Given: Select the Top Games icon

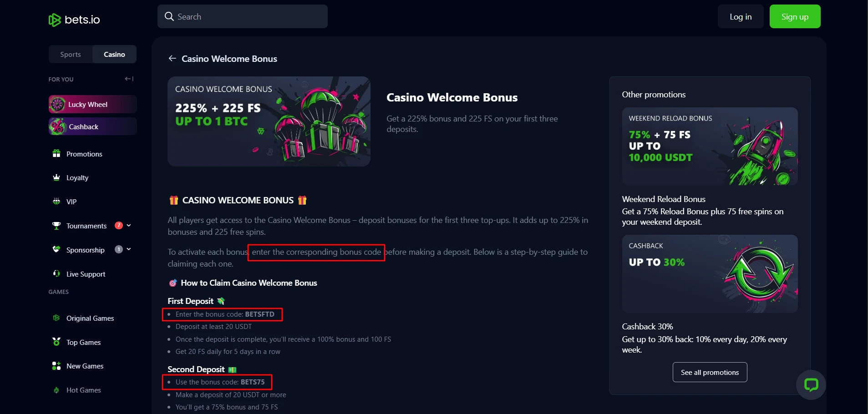Looking at the screenshot, I should point(56,342).
